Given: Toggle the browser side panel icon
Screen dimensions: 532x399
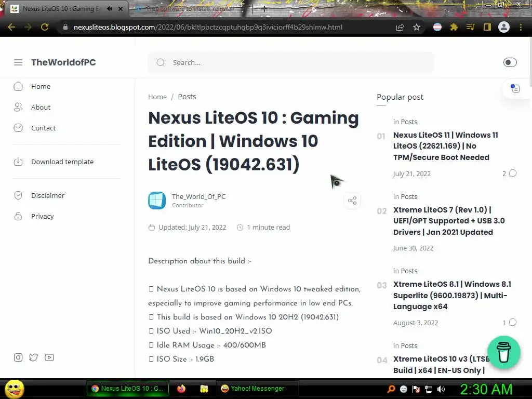Looking at the screenshot, I should pos(487,27).
